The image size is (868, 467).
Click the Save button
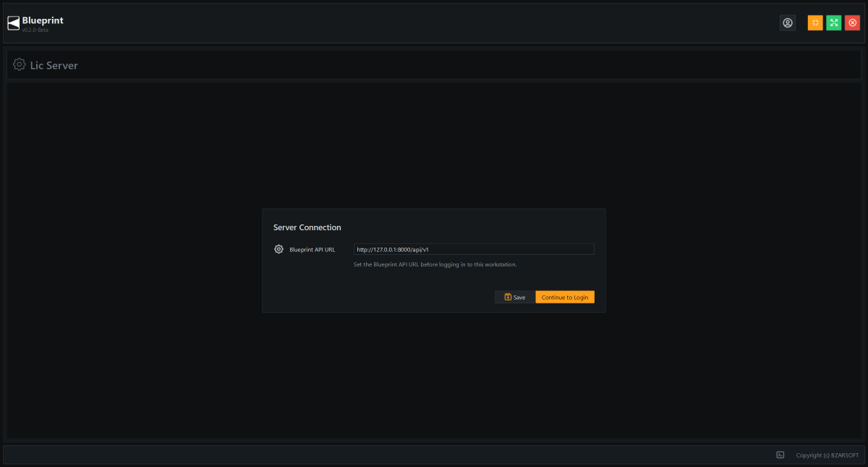click(x=515, y=297)
